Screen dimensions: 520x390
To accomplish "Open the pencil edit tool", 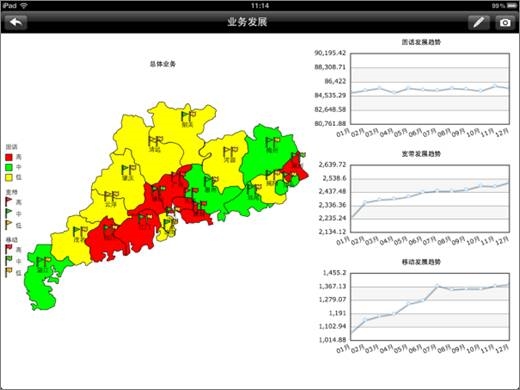I will [x=479, y=22].
